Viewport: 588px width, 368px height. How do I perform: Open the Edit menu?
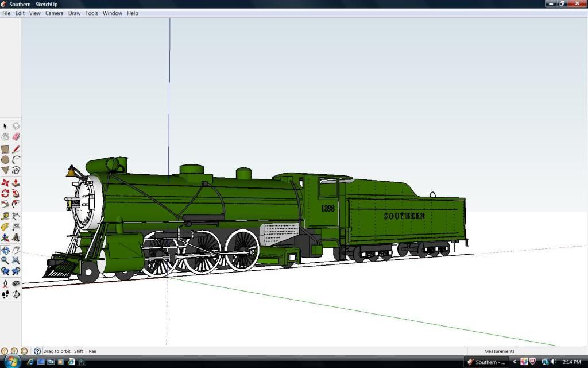pyautogui.click(x=20, y=13)
